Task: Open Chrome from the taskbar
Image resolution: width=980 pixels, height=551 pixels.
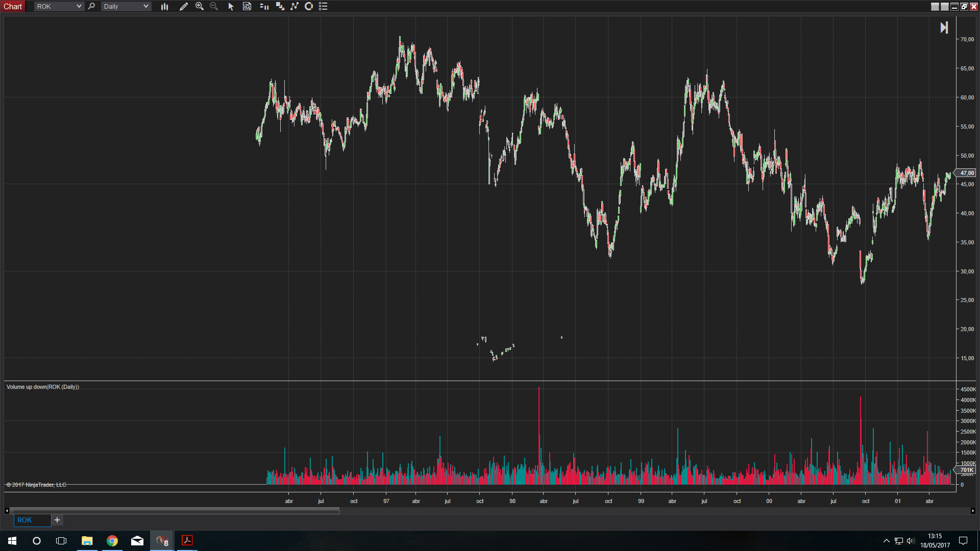Action: 112,541
